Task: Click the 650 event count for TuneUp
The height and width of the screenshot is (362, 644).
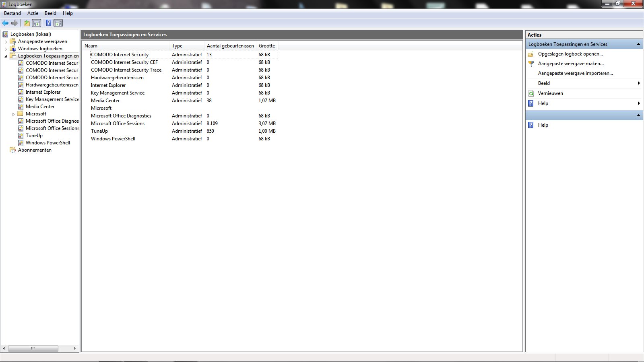Action: coord(210,131)
